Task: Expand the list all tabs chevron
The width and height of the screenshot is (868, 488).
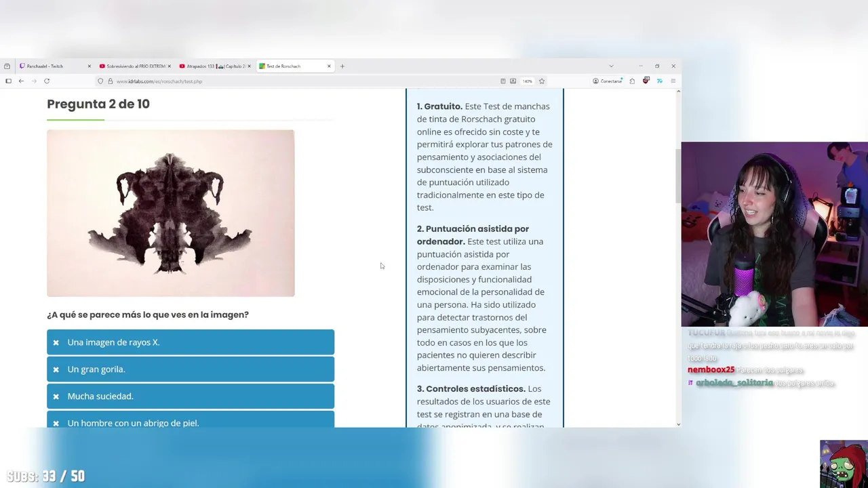Action: (611, 66)
